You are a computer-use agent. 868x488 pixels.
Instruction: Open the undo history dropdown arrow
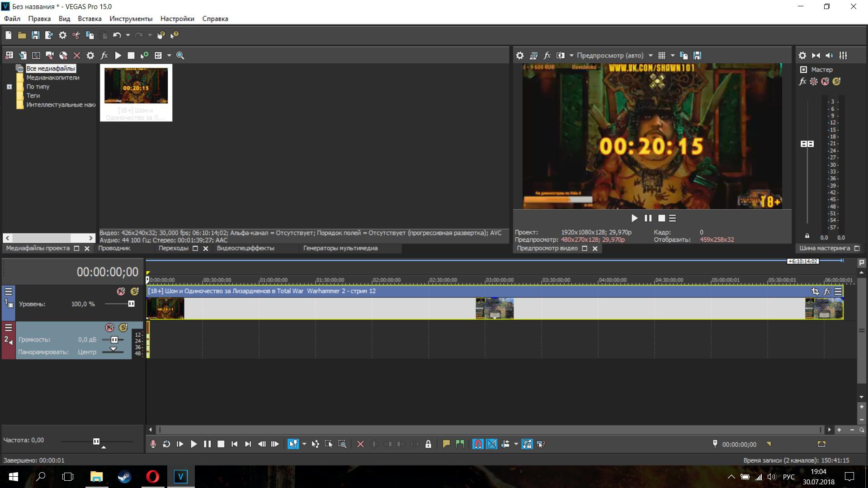[127, 35]
